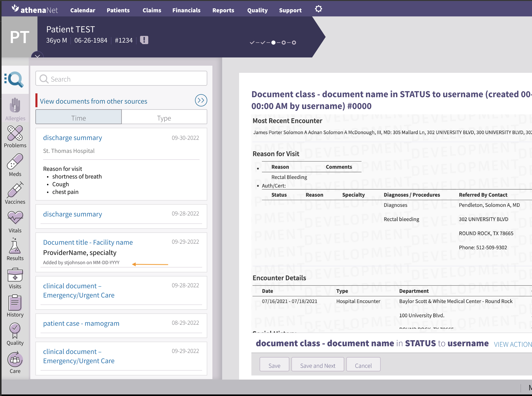Screen dimensions: 532x396
Task: Click the current step in workflow progress
Action: click(x=273, y=43)
